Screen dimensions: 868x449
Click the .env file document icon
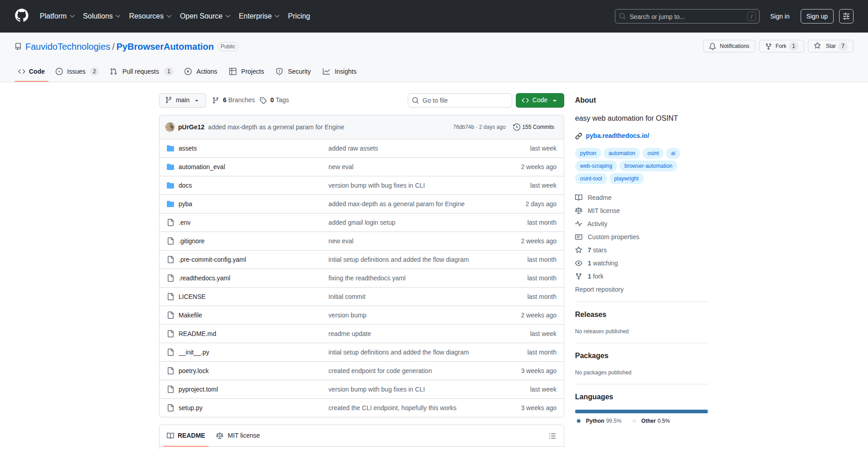[170, 222]
